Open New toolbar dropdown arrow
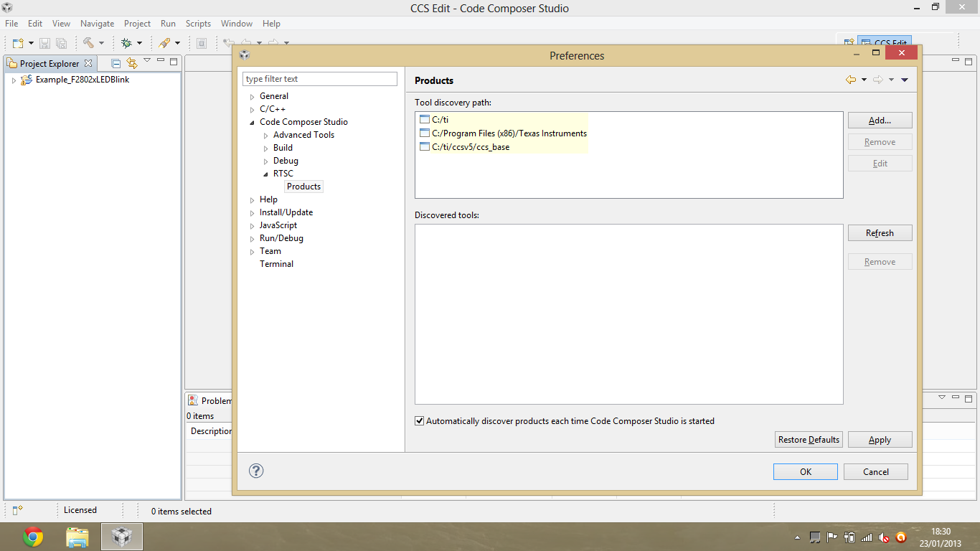This screenshot has height=551, width=980. 30,44
